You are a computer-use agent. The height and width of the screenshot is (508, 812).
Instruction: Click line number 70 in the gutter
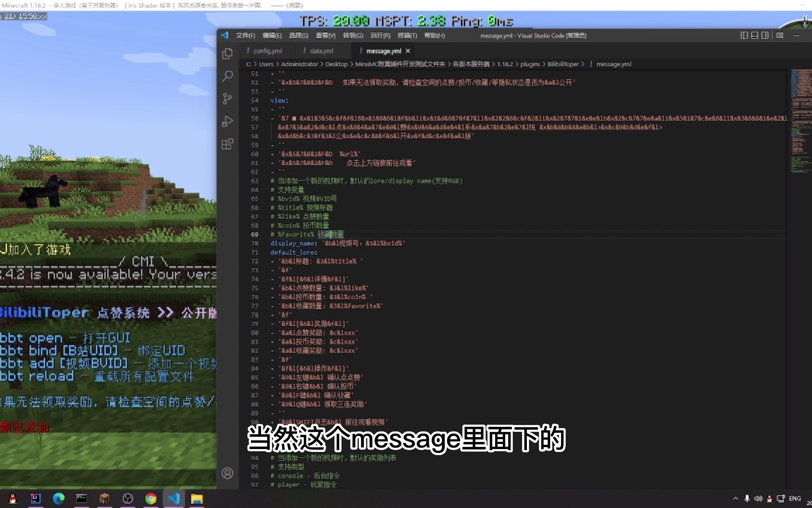254,243
